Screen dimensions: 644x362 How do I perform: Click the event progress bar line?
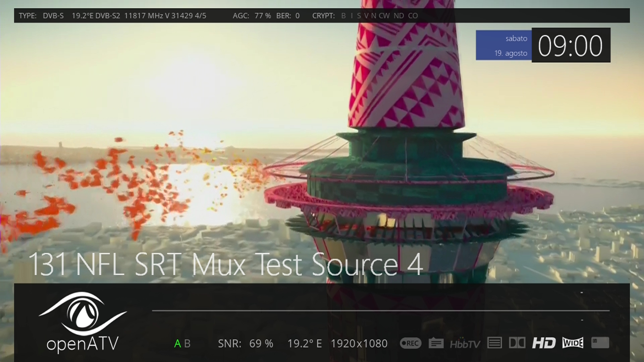tap(380, 311)
